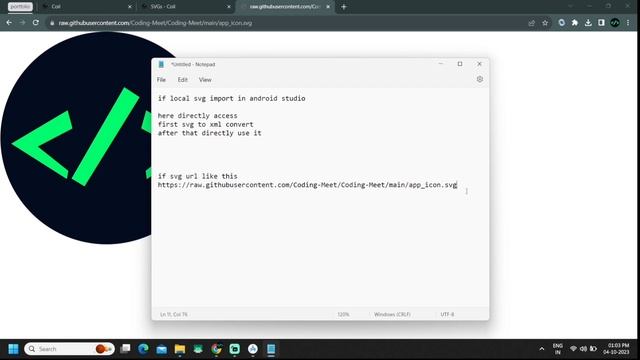The height and width of the screenshot is (360, 640).
Task: Open Mail app from taskbar
Action: pyautogui.click(x=162, y=349)
